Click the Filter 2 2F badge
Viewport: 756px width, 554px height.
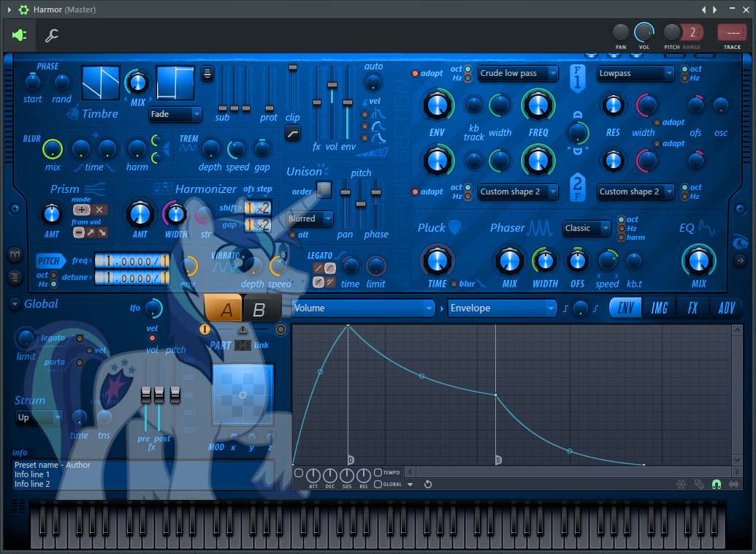pyautogui.click(x=577, y=187)
